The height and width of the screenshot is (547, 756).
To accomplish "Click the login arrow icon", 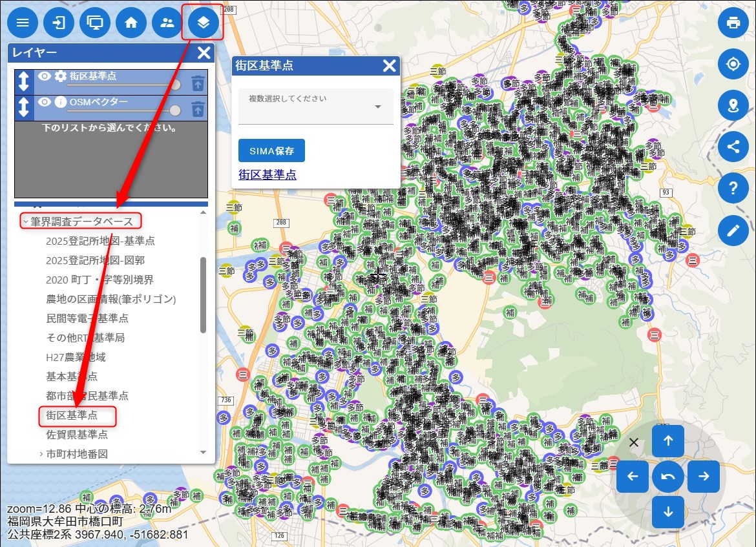I will coord(59,23).
